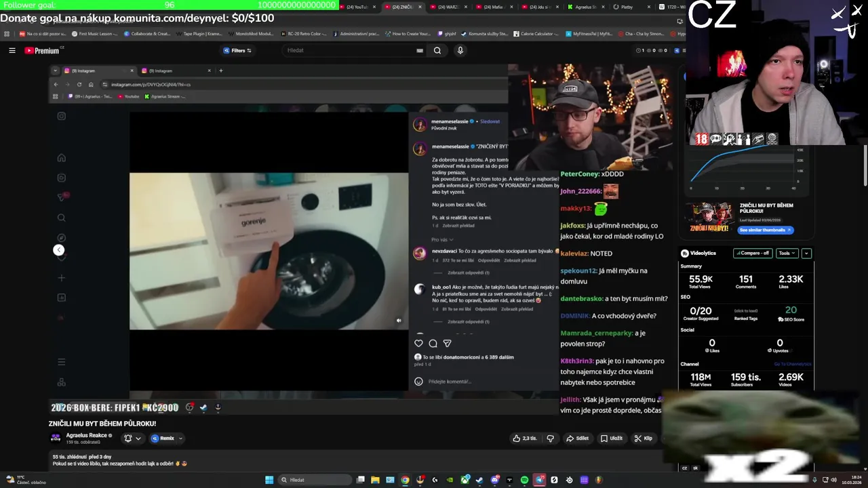The height and width of the screenshot is (488, 868).
Task: Open Spotify from taskbar
Action: point(524,480)
